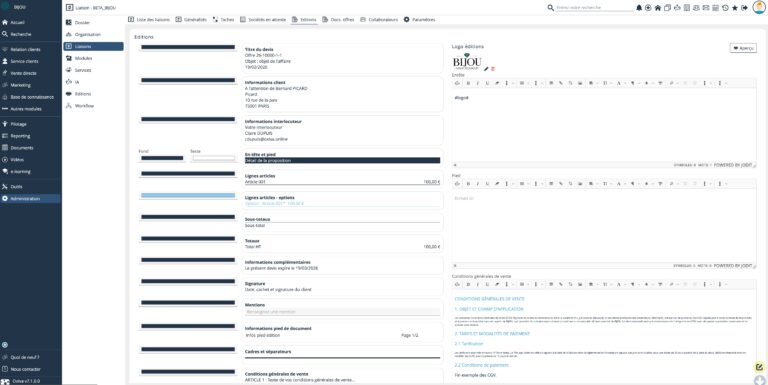The width and height of the screenshot is (768, 385).
Task: Open the history clock icon
Action: [725, 8]
